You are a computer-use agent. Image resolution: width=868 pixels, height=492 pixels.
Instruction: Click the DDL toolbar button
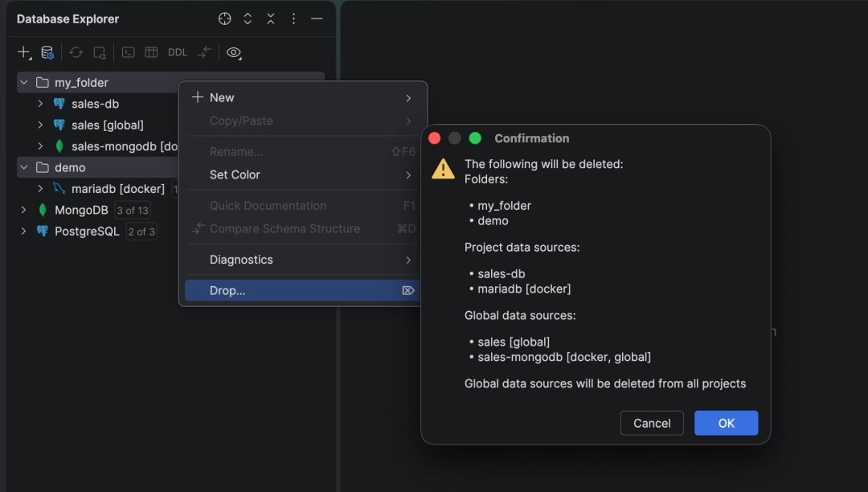click(x=177, y=52)
